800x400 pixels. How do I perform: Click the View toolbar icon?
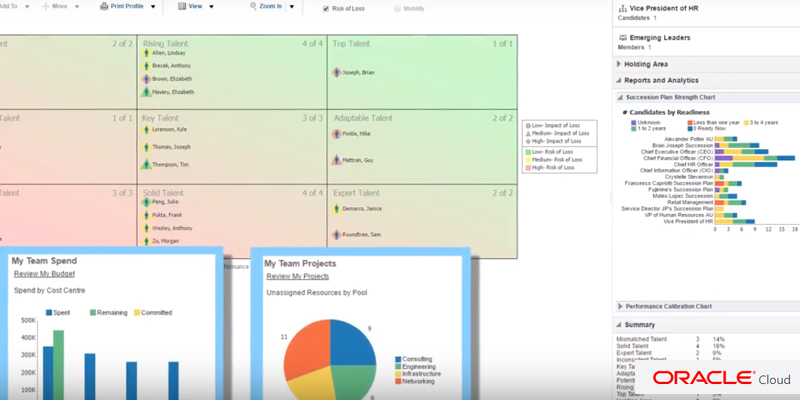point(181,6)
